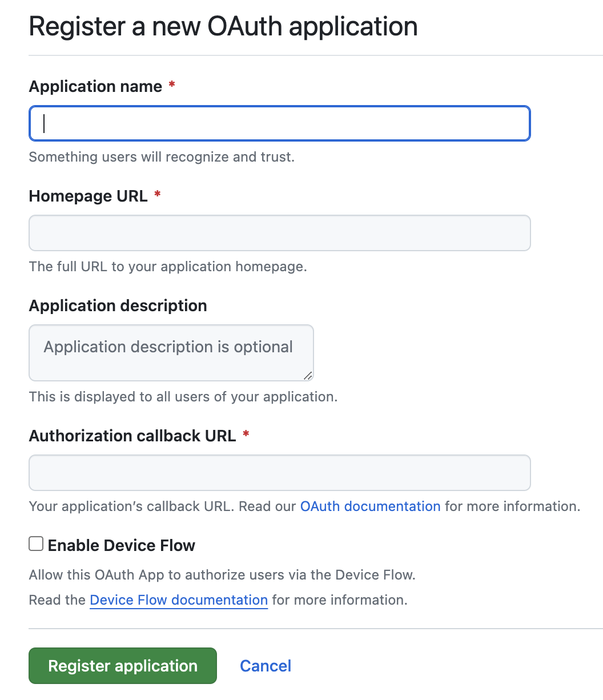The height and width of the screenshot is (700, 603).
Task: Open the OAuth documentation link
Action: point(371,506)
